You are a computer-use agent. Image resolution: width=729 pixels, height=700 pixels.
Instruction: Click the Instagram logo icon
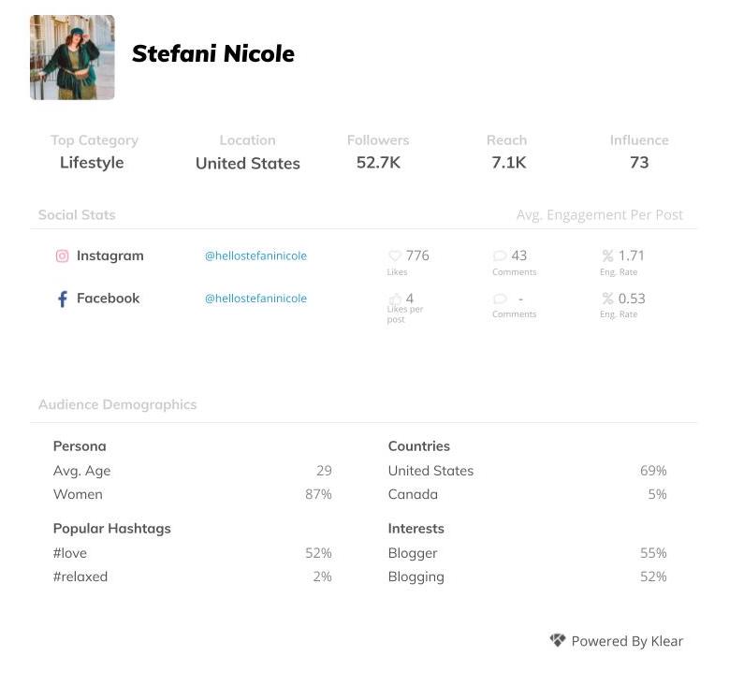[63, 256]
